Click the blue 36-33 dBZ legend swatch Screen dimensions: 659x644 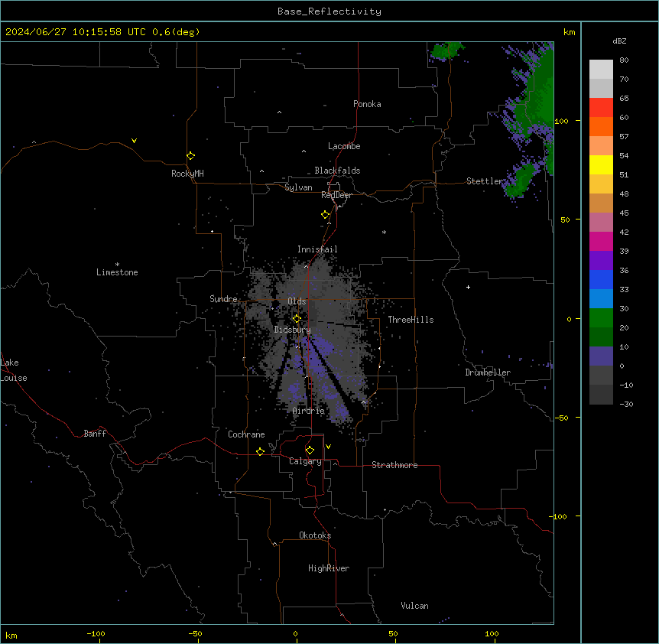click(x=601, y=279)
